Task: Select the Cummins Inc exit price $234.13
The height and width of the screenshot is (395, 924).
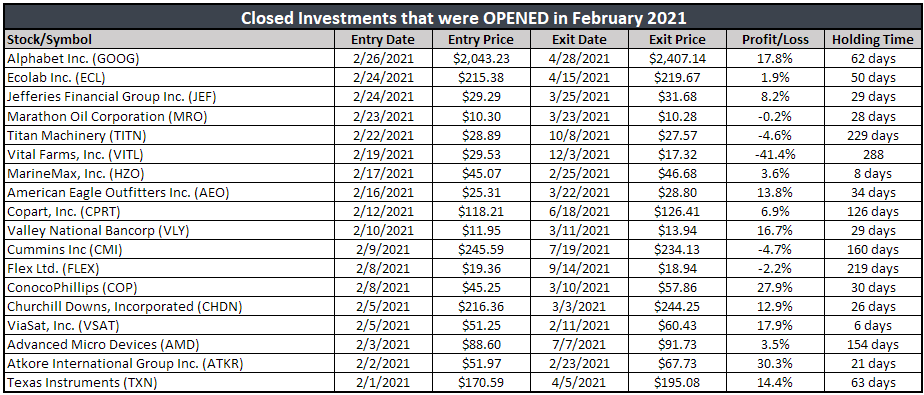Action: point(676,249)
